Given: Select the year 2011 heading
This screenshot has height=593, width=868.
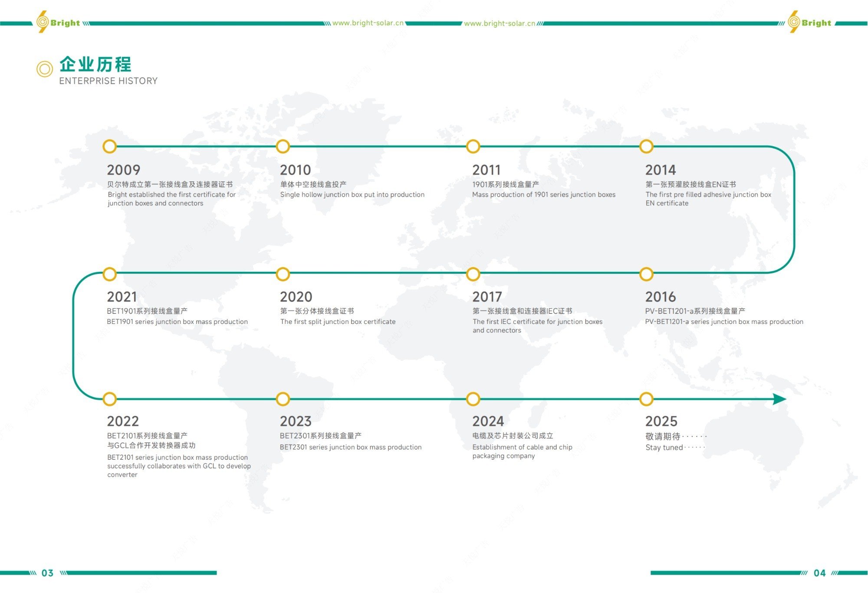Looking at the screenshot, I should tap(486, 170).
